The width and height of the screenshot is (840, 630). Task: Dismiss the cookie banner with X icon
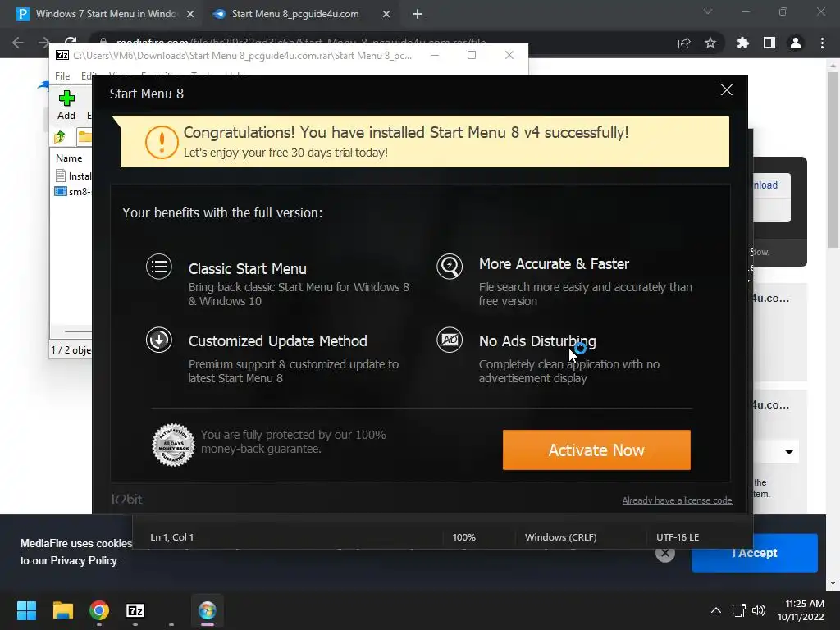click(664, 553)
